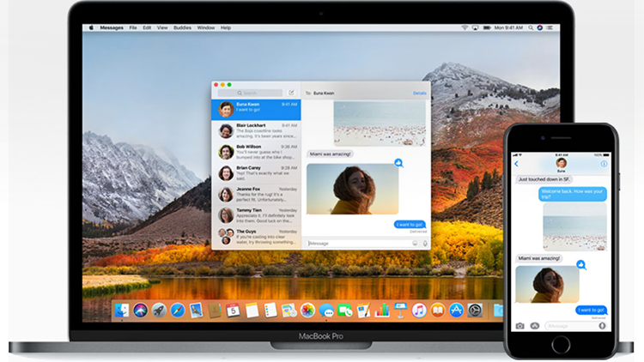The image size is (644, 362).
Task: Open iTunes music note icon in Dock
Action: point(419,311)
